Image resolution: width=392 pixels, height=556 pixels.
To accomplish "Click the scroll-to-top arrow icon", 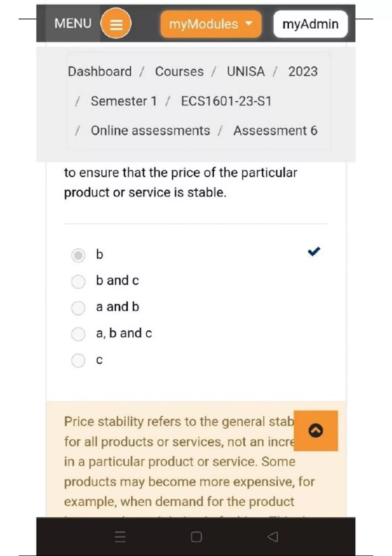I will point(316,430).
